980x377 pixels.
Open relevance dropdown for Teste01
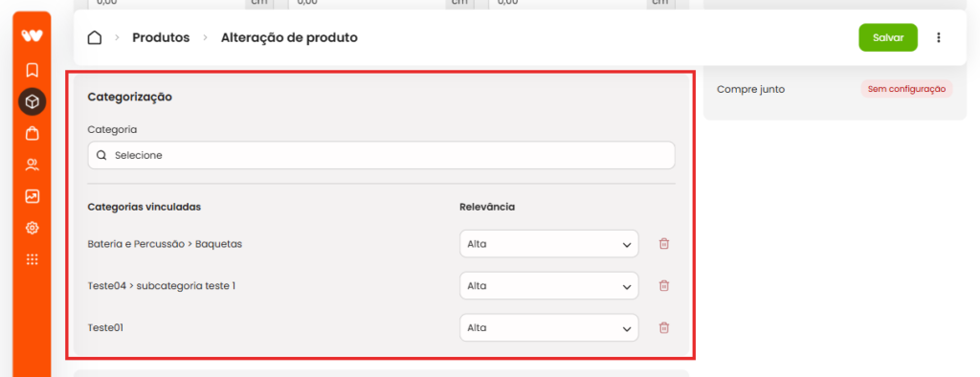coord(548,327)
